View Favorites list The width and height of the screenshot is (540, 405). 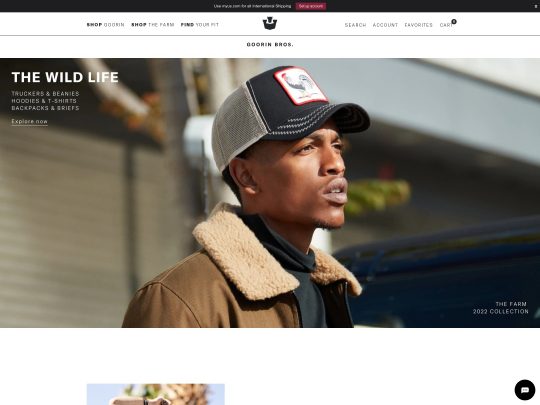pyautogui.click(x=418, y=25)
